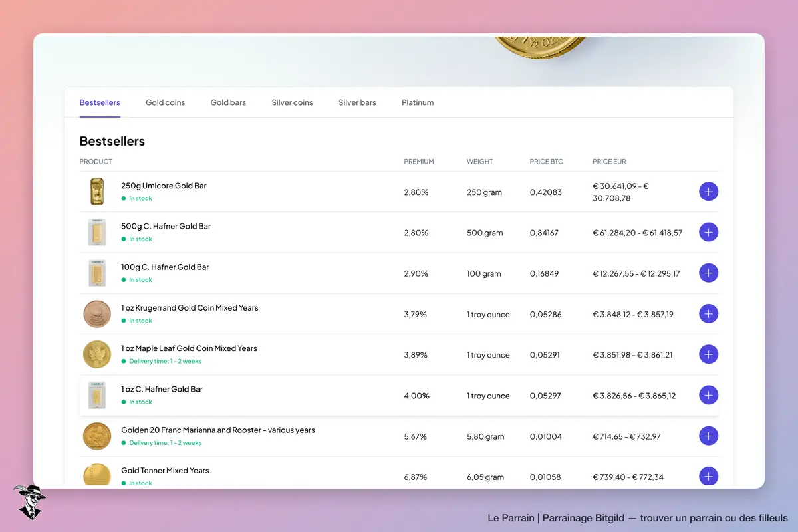Viewport: 798px width, 532px height.
Task: Click the PRICE EUR column header
Action: click(x=609, y=162)
